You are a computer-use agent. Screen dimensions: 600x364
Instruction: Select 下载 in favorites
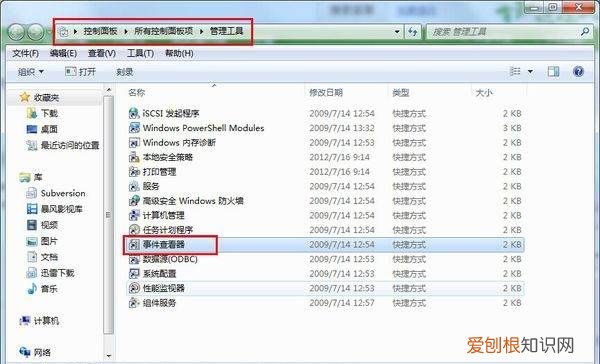click(x=49, y=113)
